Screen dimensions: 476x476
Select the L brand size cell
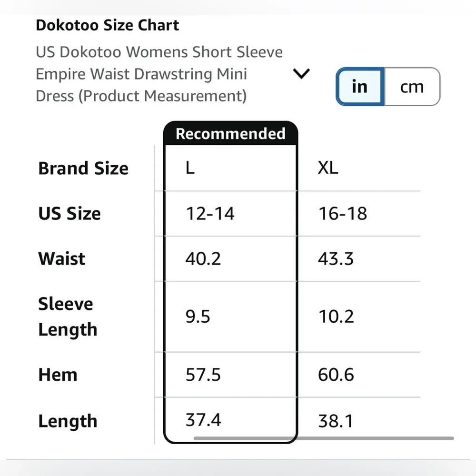(x=190, y=168)
